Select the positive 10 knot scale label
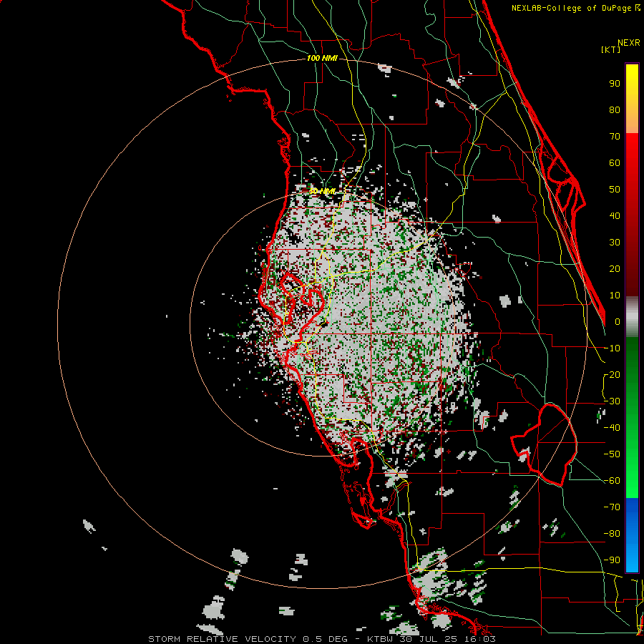The height and width of the screenshot is (644, 644). pos(615,296)
